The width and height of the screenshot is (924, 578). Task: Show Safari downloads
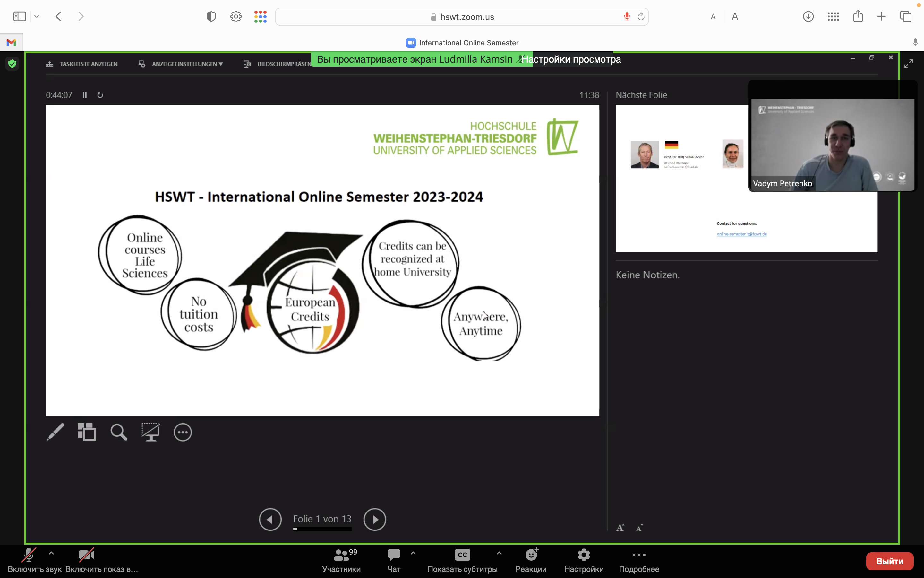(808, 16)
